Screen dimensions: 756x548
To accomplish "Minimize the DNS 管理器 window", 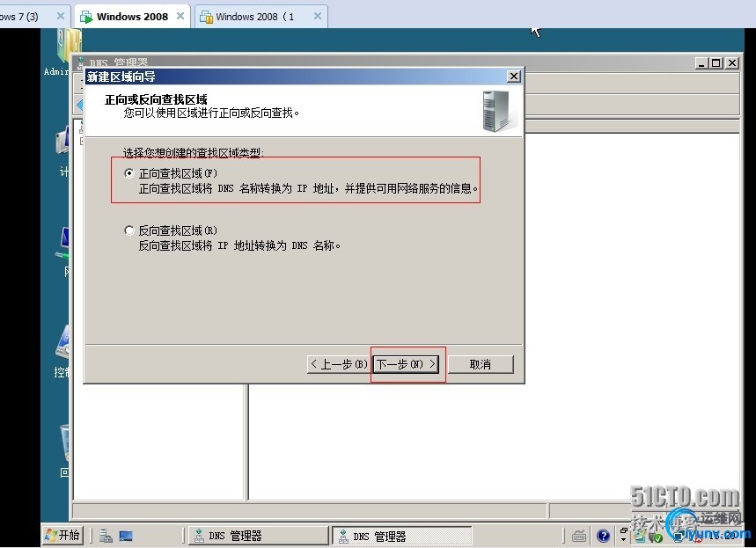I will pyautogui.click(x=701, y=63).
